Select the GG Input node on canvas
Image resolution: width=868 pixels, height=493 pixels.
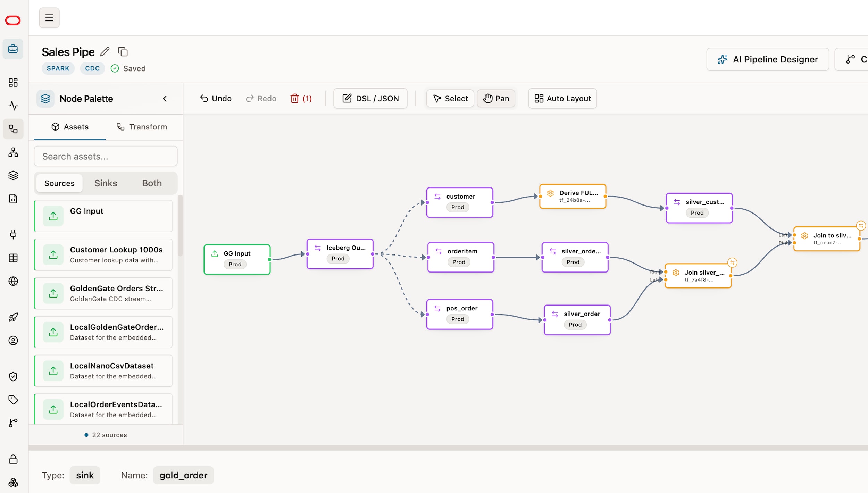(237, 260)
